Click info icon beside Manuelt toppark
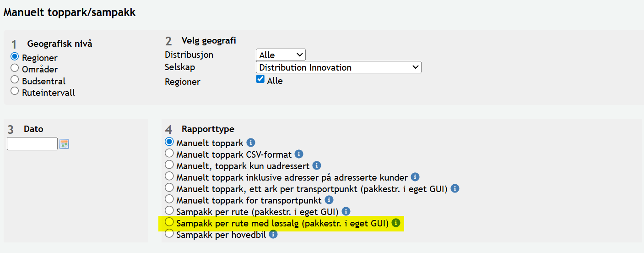644x253 pixels. (x=251, y=143)
